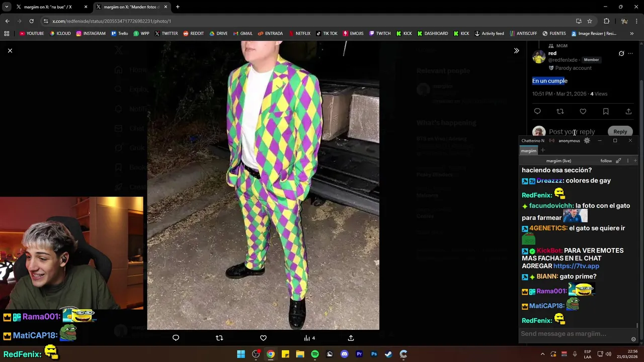Select the anonymous account in Chatterino
This screenshot has height=362, width=644.
point(569,141)
